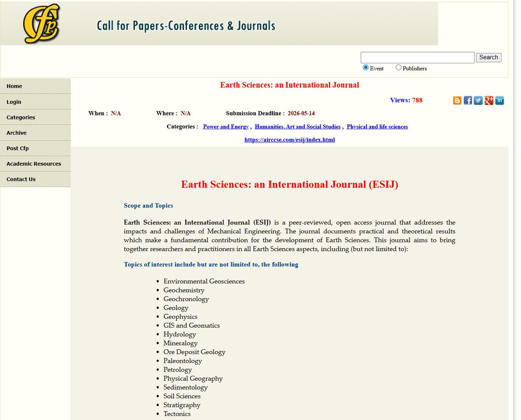
Task: Select the Publishers radio button
Action: [x=398, y=68]
